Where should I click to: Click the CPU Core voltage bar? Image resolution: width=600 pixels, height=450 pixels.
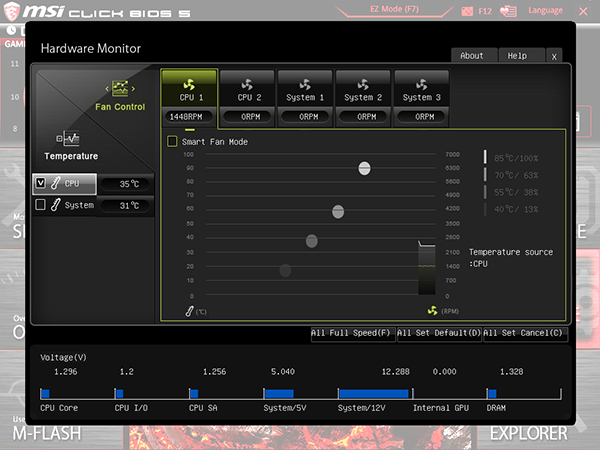click(x=45, y=393)
